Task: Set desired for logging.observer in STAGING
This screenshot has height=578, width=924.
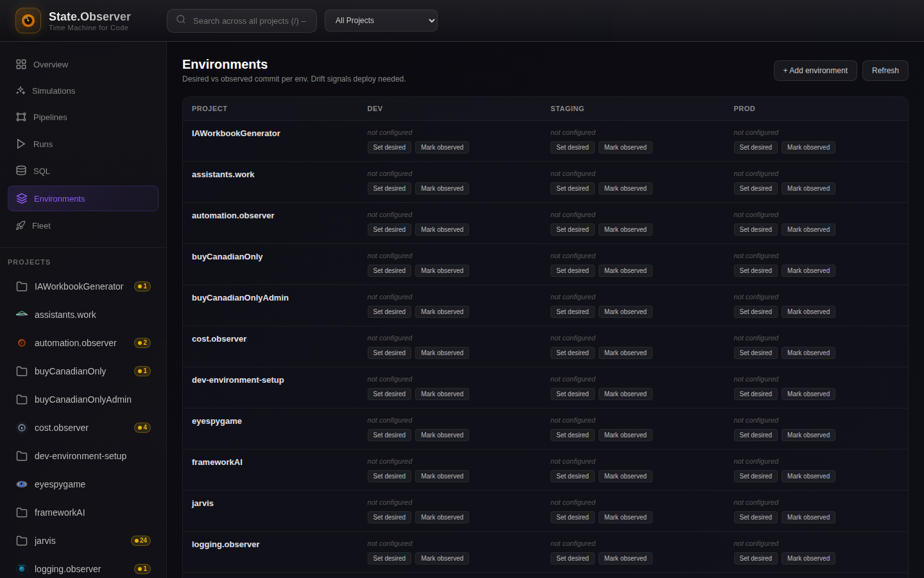Action: 572,559
